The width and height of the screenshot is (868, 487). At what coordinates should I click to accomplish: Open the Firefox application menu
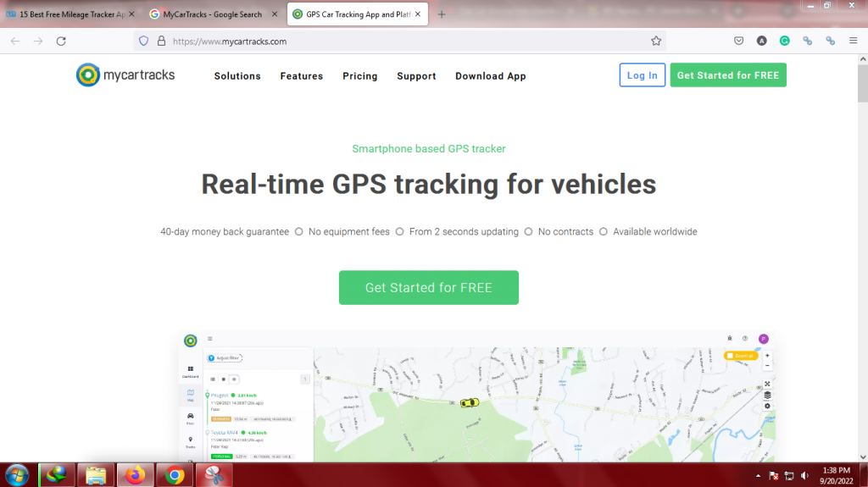[853, 41]
